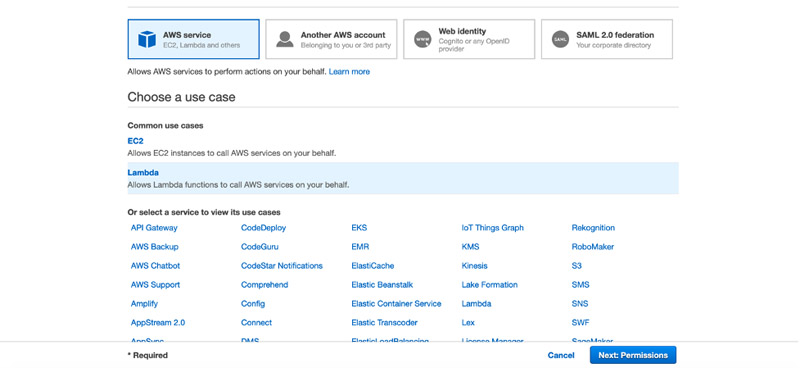Click the 'Choose a use case' heading

click(182, 97)
